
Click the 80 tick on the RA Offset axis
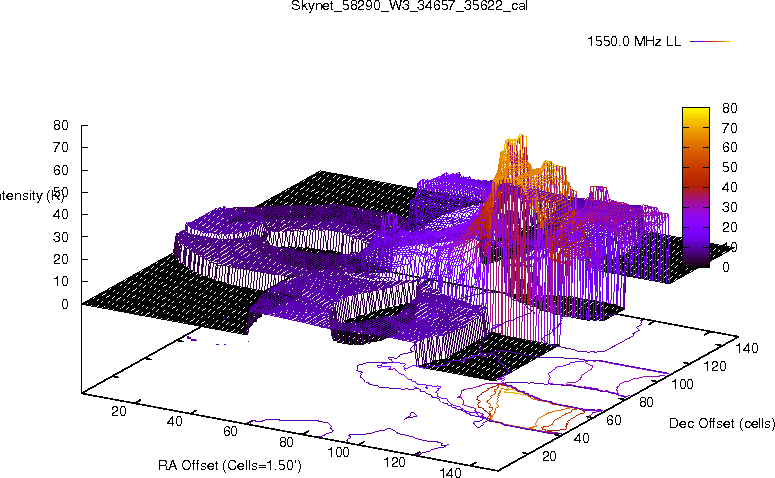[286, 442]
